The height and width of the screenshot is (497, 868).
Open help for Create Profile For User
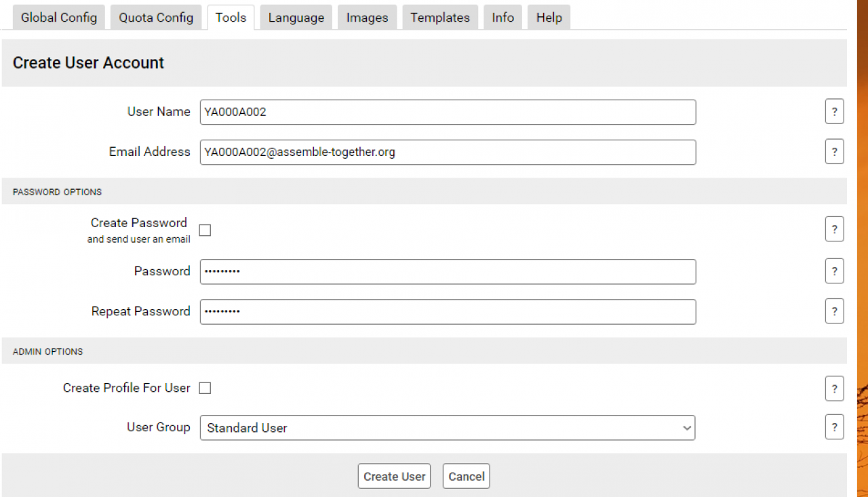pos(834,389)
